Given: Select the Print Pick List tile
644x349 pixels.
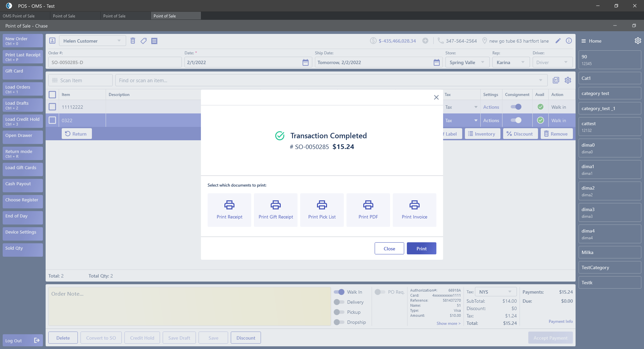Looking at the screenshot, I should click(x=322, y=210).
